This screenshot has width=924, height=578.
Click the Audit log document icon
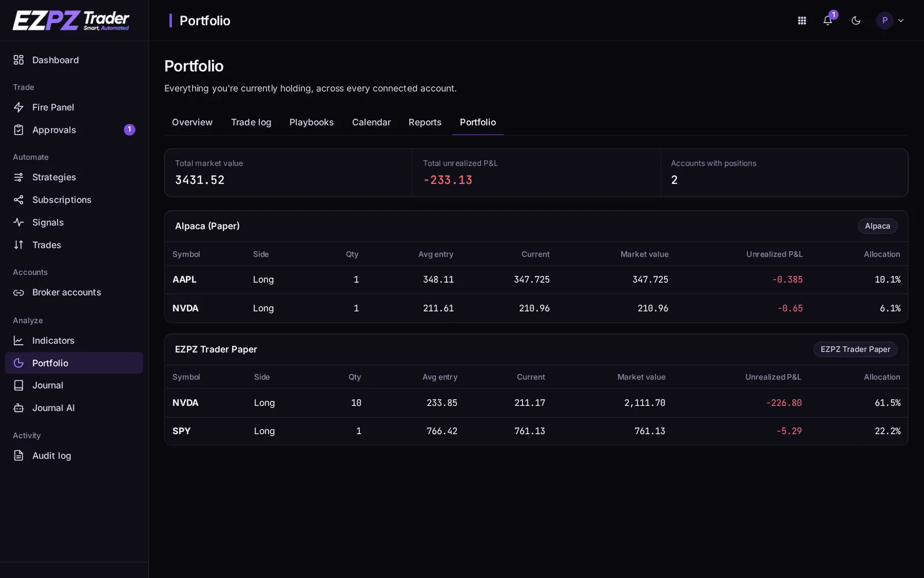[x=18, y=456]
